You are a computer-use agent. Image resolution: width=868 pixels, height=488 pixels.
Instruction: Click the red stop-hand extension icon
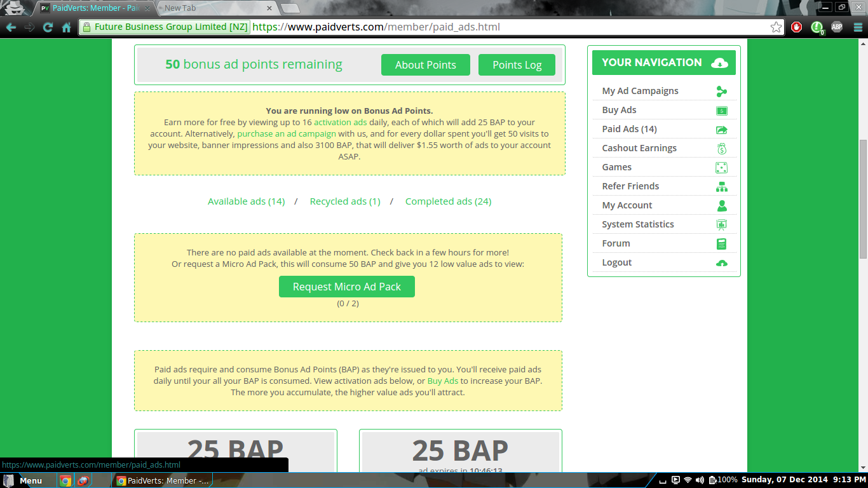[797, 27]
